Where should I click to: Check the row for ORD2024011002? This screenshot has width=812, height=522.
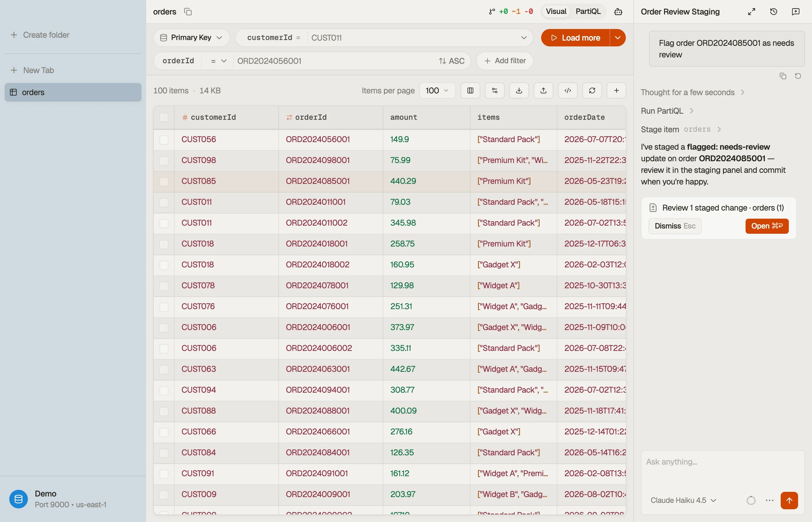coord(164,223)
